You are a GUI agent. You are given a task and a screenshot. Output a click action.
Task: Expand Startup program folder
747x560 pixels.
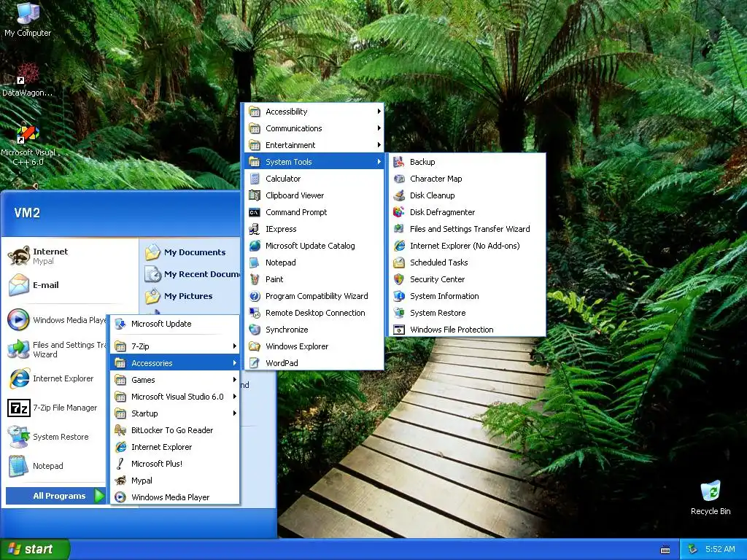click(175, 413)
